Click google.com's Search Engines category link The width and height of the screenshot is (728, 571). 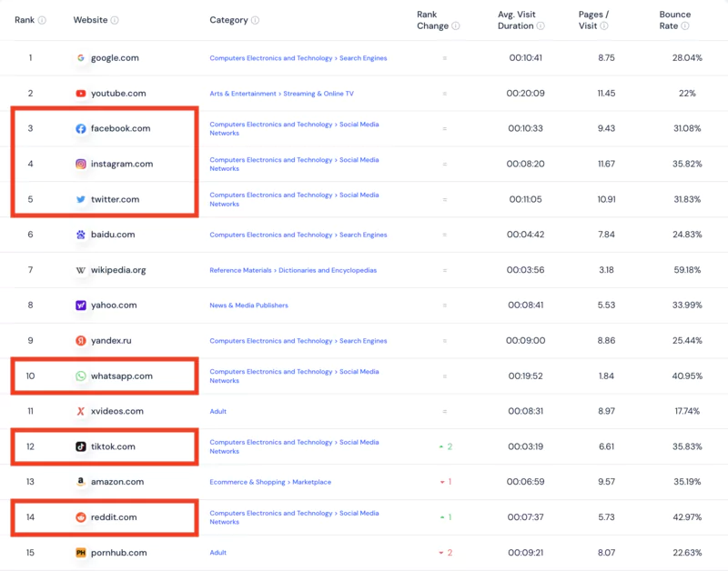[363, 58]
